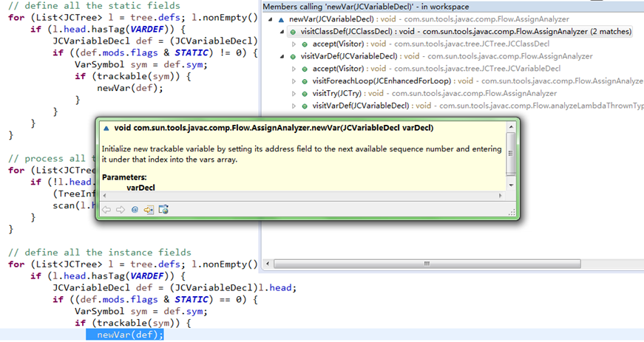Open attached Javadoc in browser icon

tap(163, 210)
